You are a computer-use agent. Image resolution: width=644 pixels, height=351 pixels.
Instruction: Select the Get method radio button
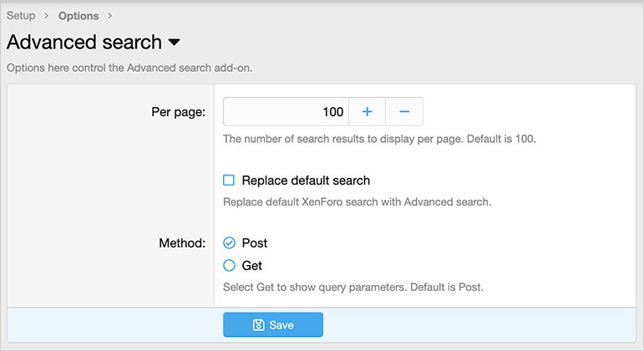229,266
